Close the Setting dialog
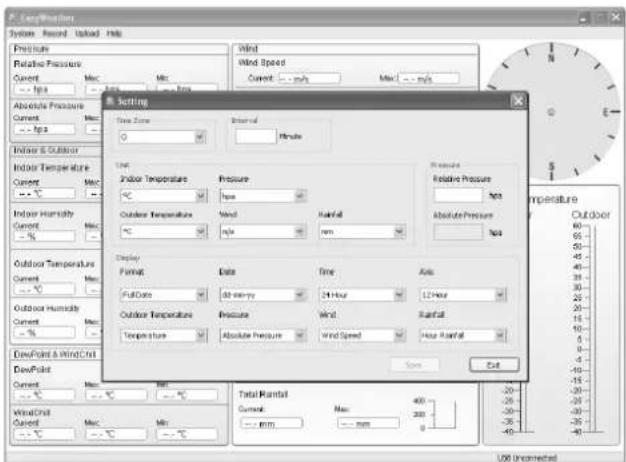The image size is (626, 462). pyautogui.click(x=518, y=101)
